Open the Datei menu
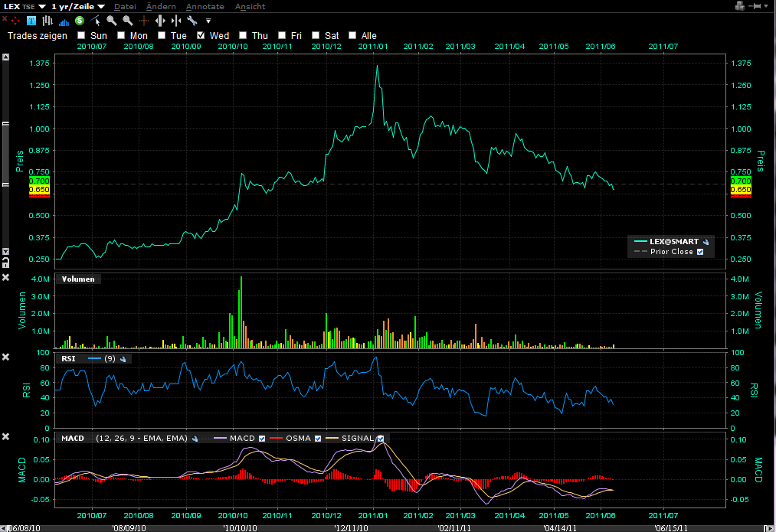 click(x=125, y=7)
